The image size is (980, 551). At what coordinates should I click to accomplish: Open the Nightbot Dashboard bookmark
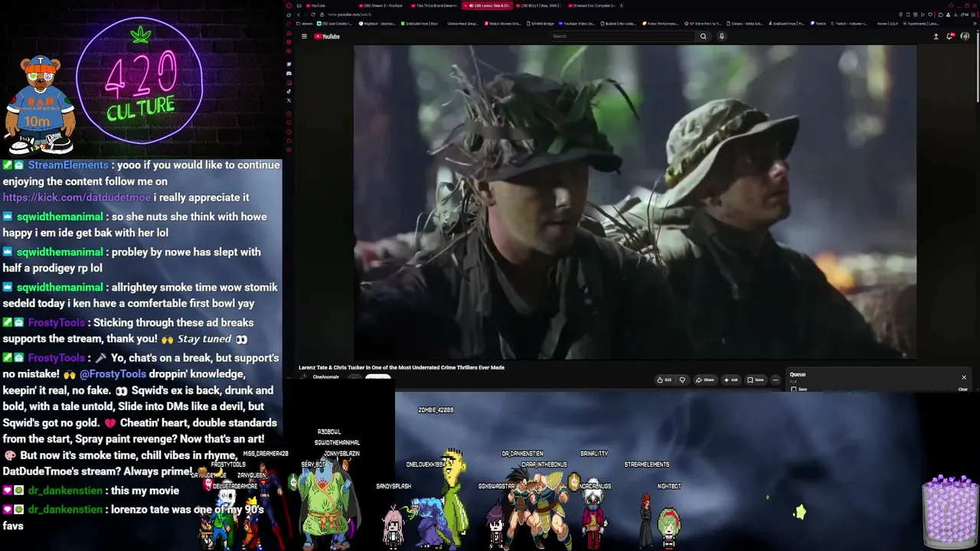click(x=378, y=24)
